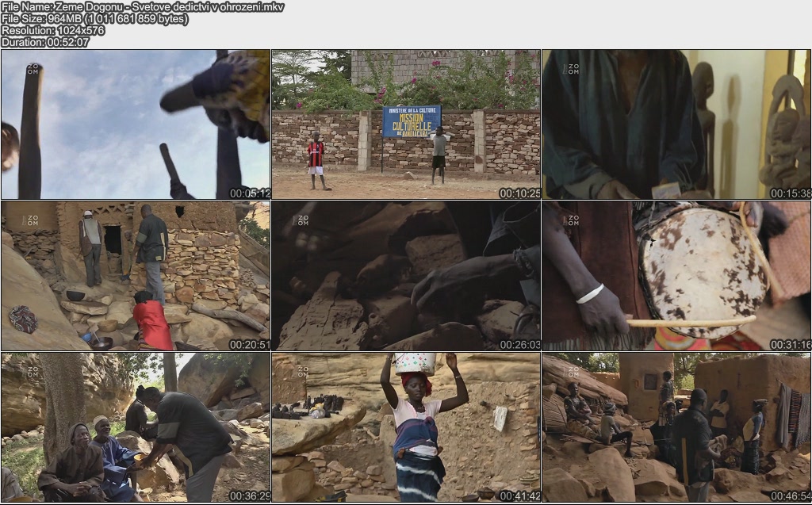Open the thumbnail with the Mission Culturelle sign

405,124
